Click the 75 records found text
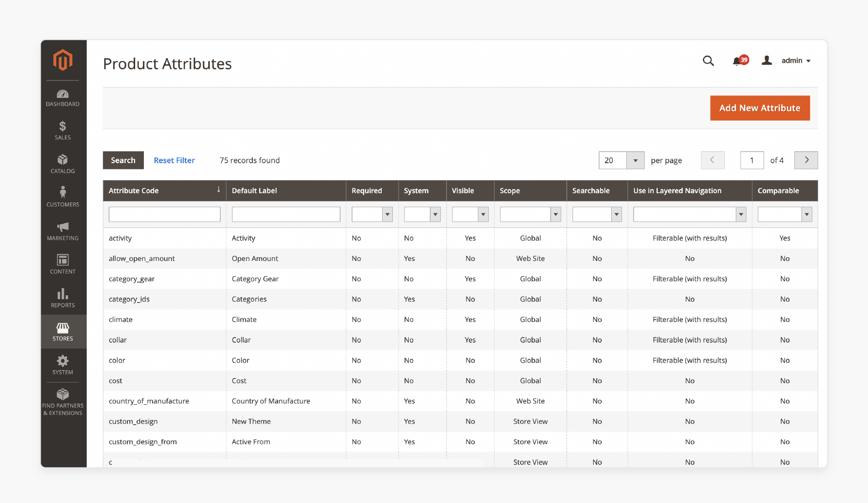The height and width of the screenshot is (503, 868). [249, 160]
